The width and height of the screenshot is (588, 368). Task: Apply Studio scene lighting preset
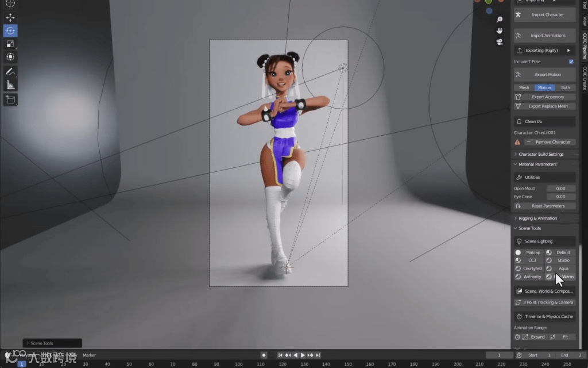click(560, 260)
